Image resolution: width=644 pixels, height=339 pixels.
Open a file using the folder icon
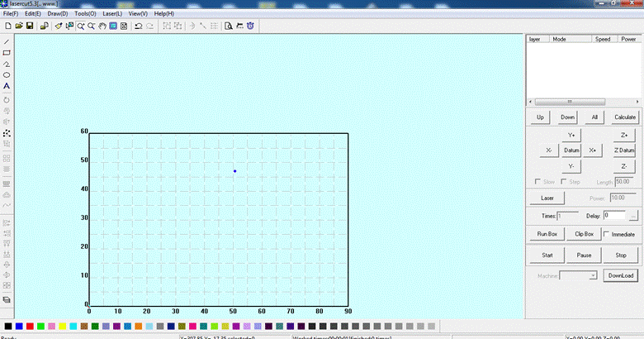tap(19, 26)
